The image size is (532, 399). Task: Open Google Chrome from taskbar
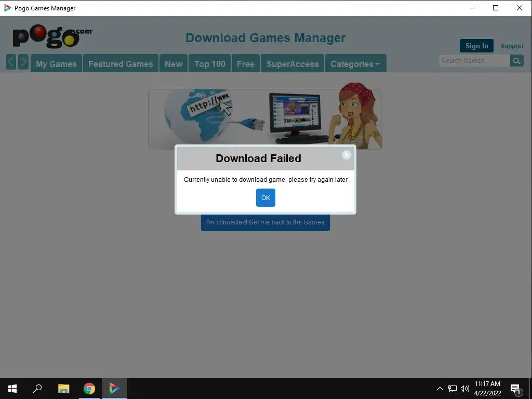(89, 389)
